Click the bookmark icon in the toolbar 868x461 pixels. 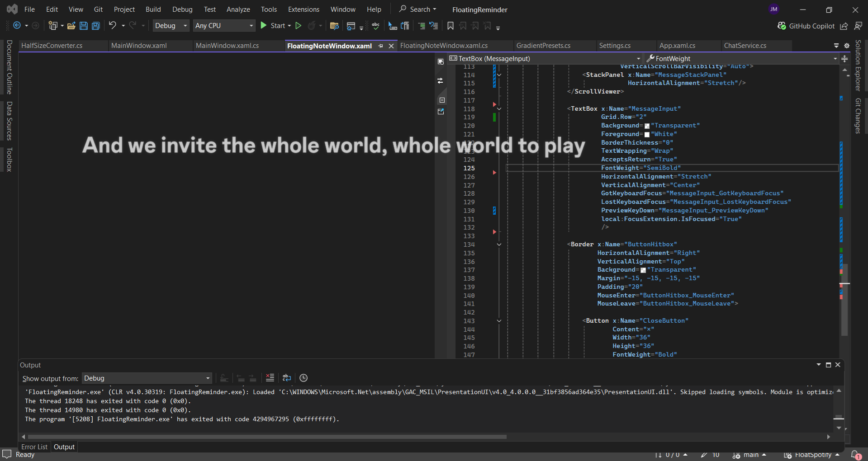click(x=450, y=26)
